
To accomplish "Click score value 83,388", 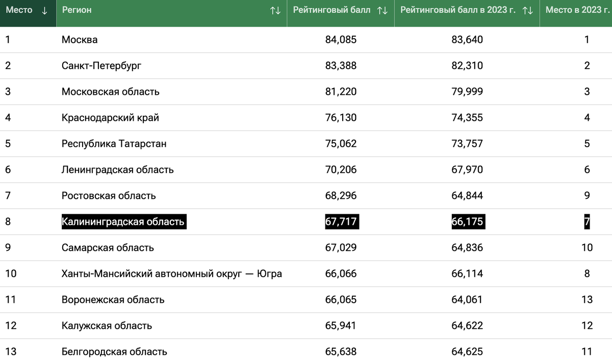I will click(x=341, y=66).
